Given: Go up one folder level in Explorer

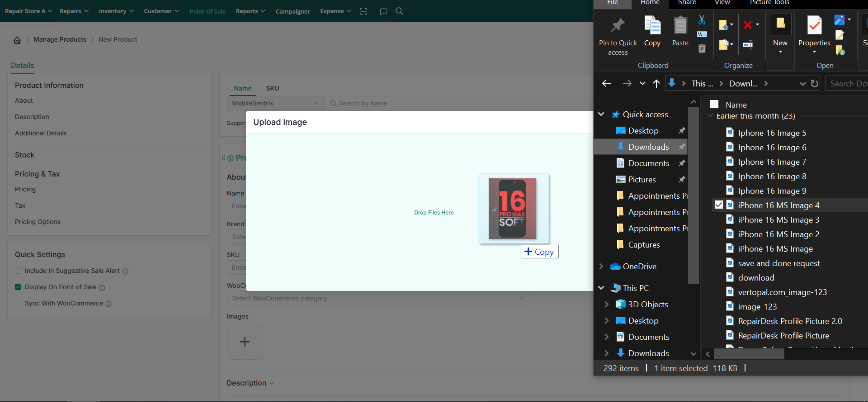Looking at the screenshot, I should click(x=656, y=83).
